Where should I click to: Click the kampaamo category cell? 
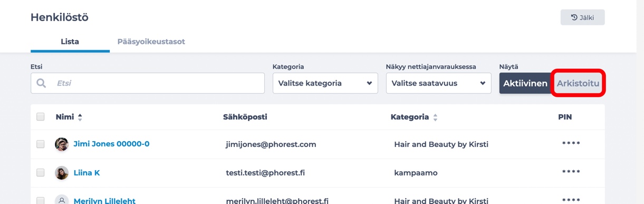[416, 173]
